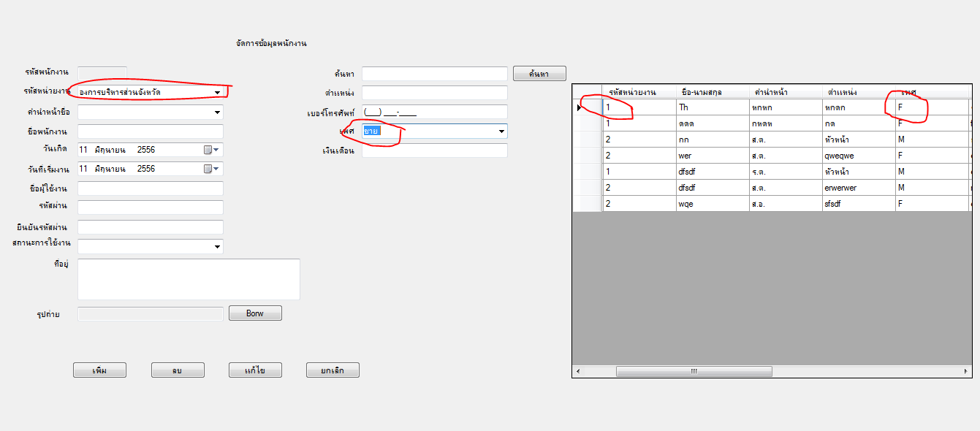Select the name cell 'กก'

pos(713,140)
